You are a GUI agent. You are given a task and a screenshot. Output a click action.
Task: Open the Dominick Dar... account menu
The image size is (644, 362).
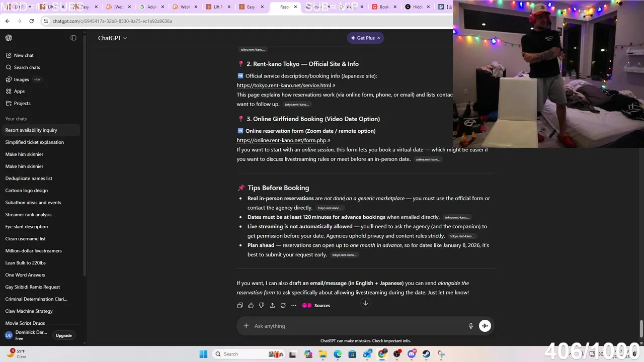pyautogui.click(x=26, y=335)
